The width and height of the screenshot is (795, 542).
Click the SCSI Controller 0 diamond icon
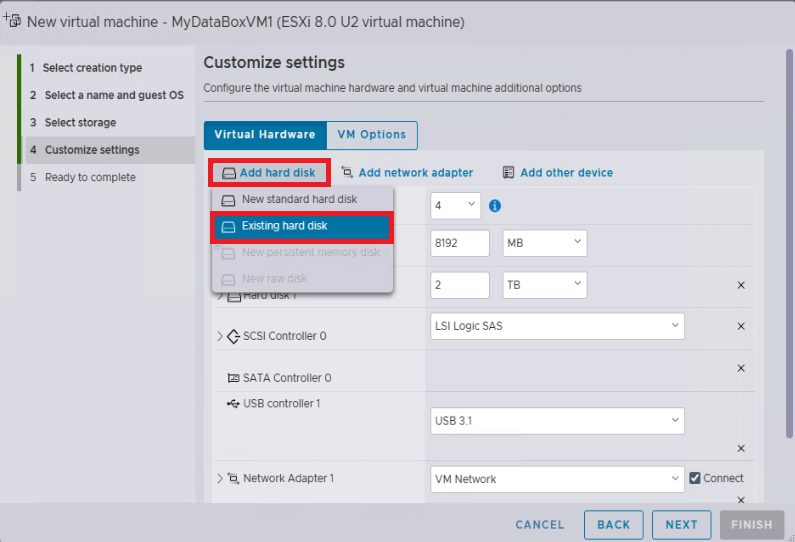233,336
